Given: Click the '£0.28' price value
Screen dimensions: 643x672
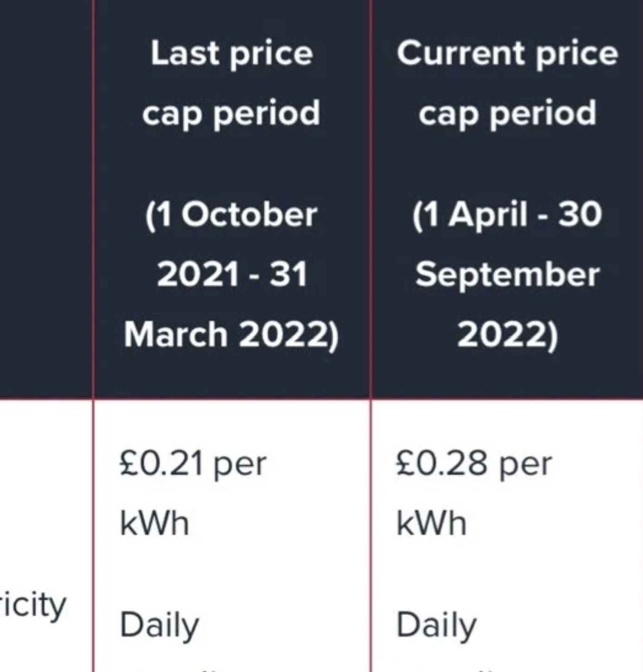Looking at the screenshot, I should (441, 463).
